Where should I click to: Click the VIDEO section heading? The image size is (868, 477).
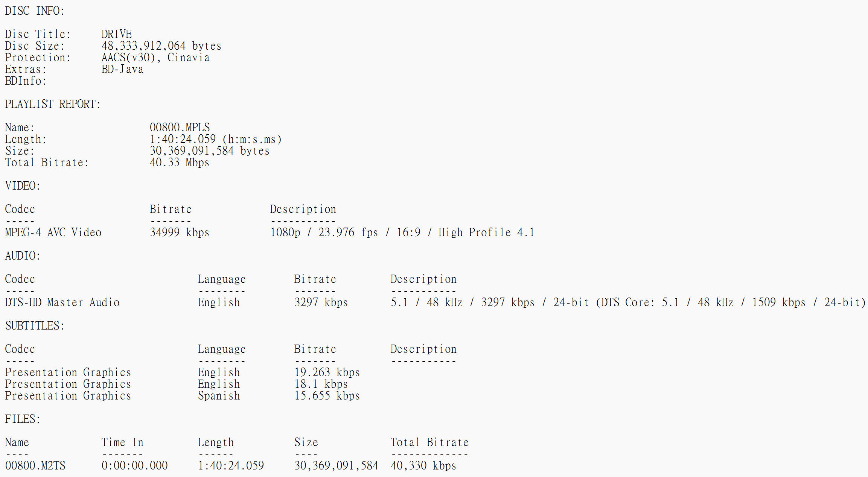click(23, 186)
